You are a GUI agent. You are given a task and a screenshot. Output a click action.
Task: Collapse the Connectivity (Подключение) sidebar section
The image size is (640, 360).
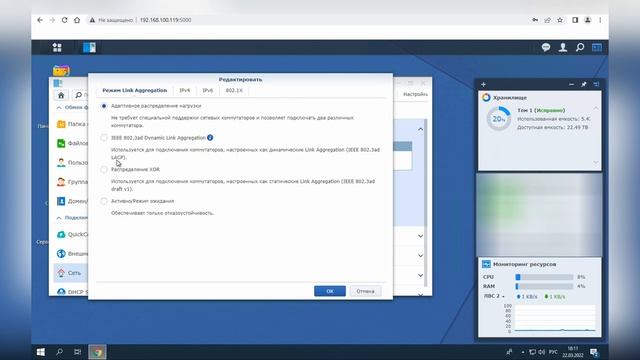(x=59, y=218)
